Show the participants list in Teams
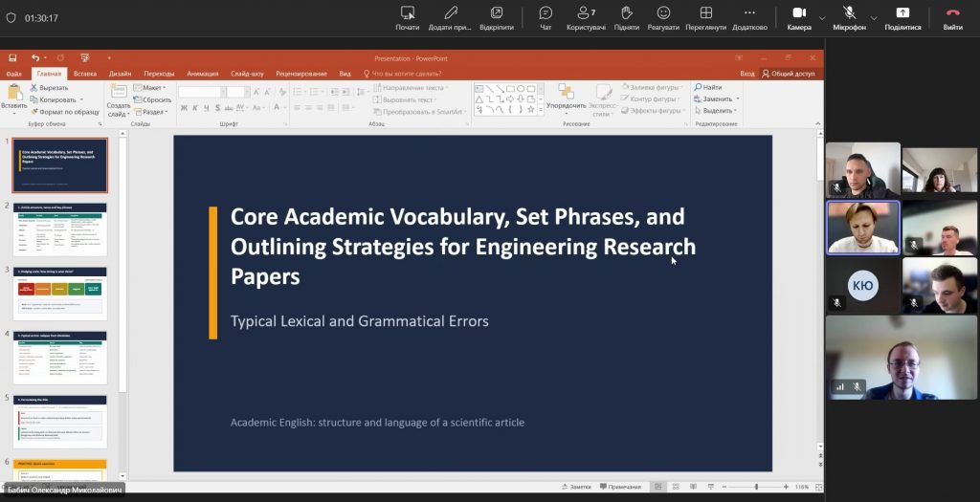Image resolution: width=980 pixels, height=502 pixels. coord(586,18)
